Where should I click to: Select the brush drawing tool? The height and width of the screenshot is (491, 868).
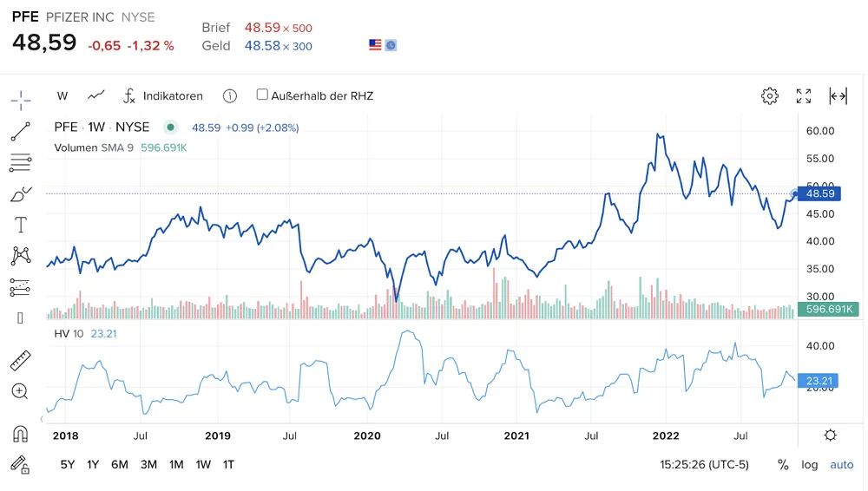coord(21,194)
